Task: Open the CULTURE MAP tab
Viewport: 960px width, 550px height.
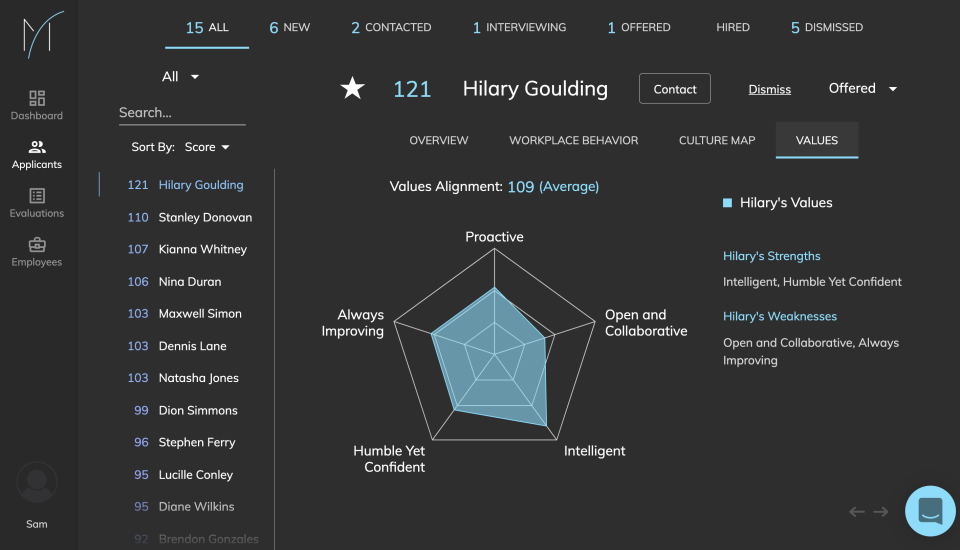Action: (717, 140)
